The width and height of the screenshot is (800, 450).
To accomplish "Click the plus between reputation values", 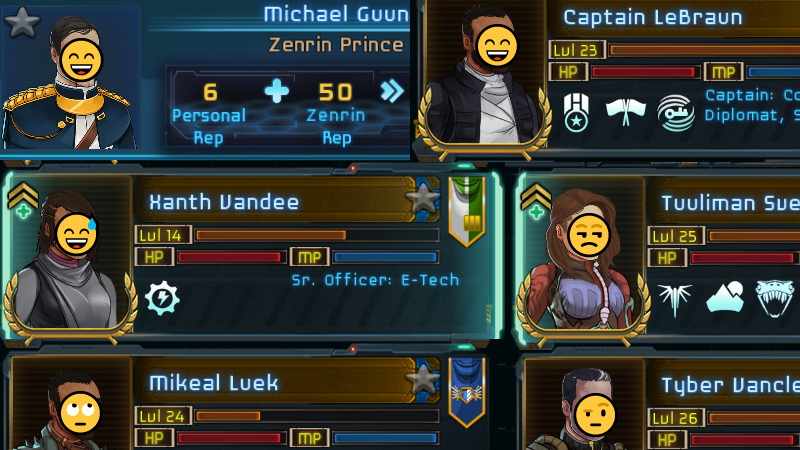I will (x=277, y=92).
